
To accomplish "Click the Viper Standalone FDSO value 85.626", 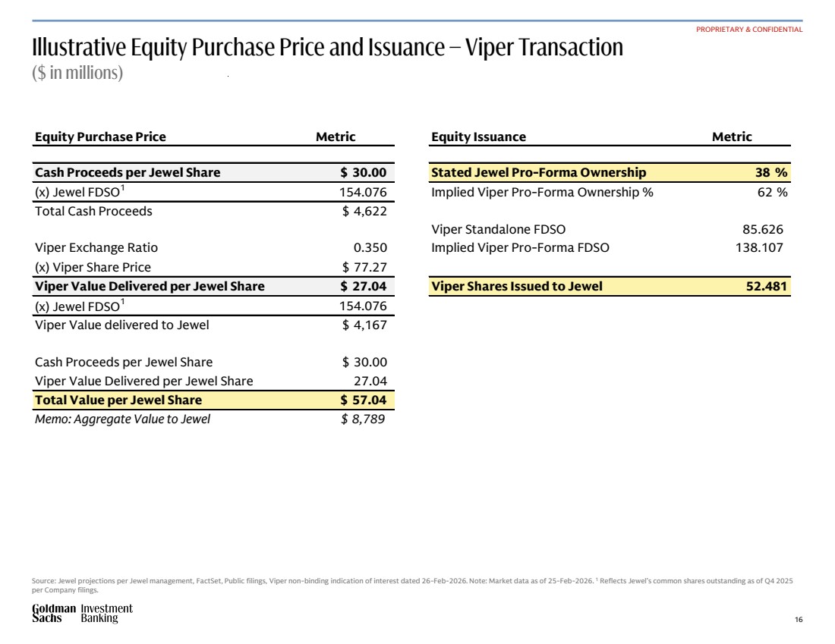I will click(762, 229).
